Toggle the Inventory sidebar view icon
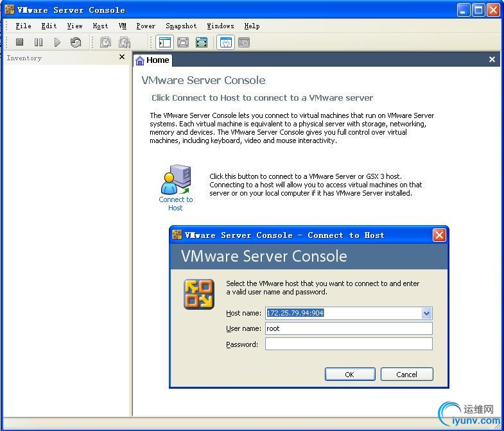 tap(164, 42)
